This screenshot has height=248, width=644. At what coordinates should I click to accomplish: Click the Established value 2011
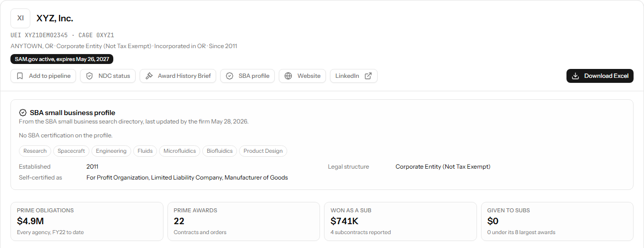click(x=92, y=167)
